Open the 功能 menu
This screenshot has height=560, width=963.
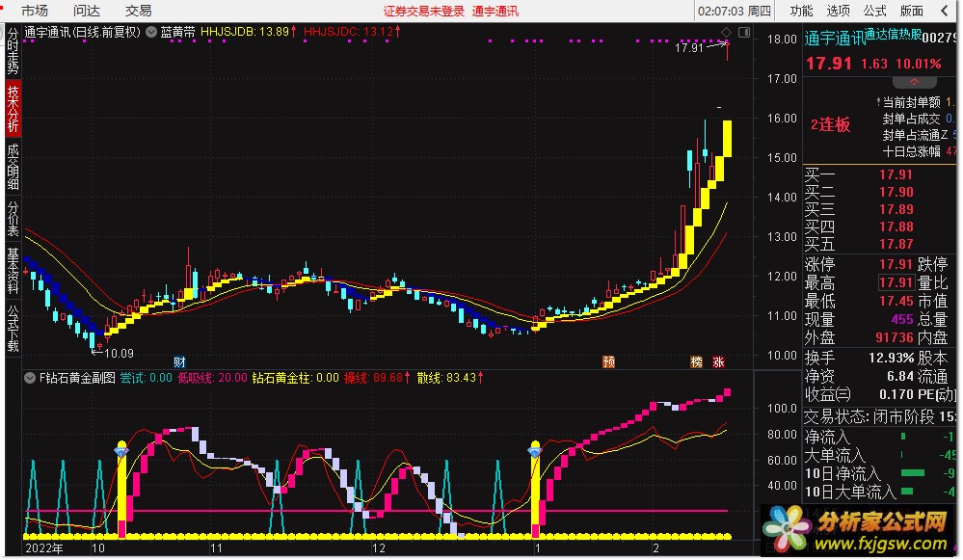click(x=801, y=11)
